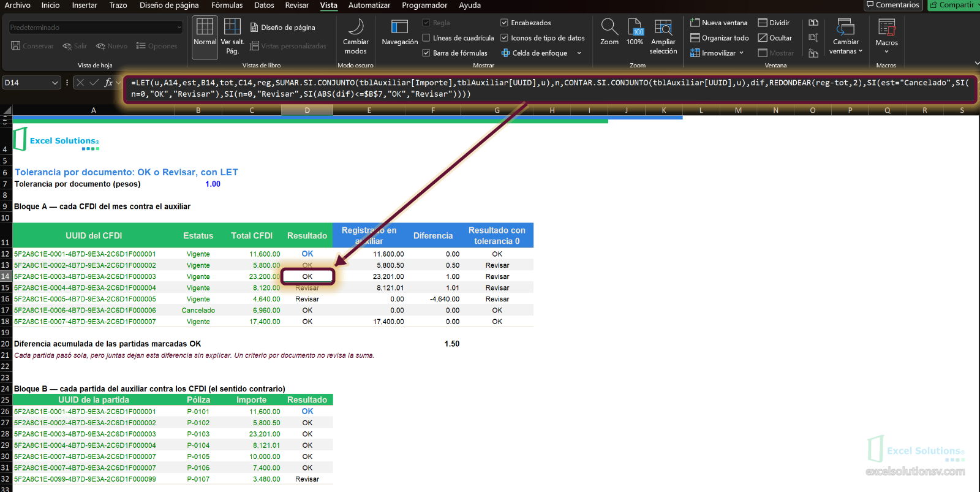Open the Predeterminado sheet view dropdown

tap(96, 28)
